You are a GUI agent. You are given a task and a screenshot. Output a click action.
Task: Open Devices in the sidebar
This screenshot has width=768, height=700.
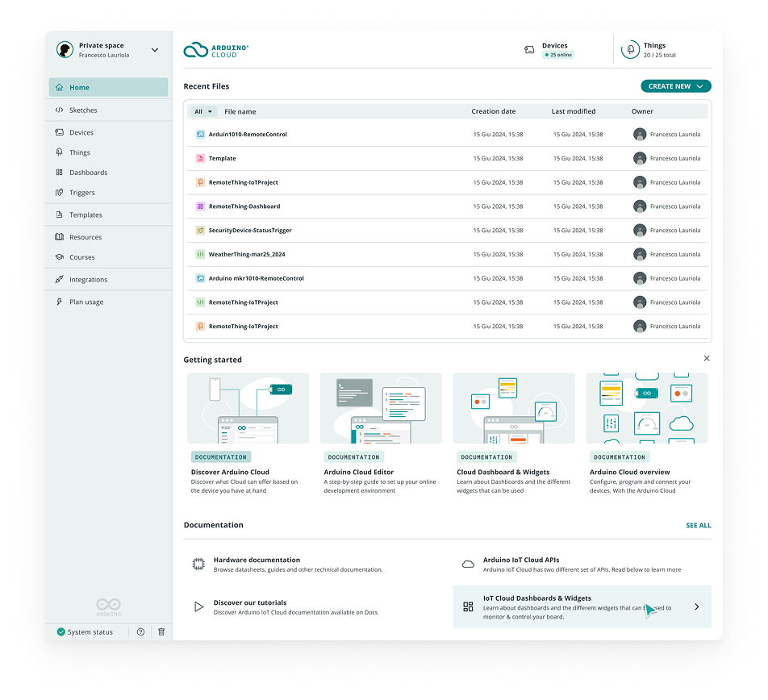108,132
